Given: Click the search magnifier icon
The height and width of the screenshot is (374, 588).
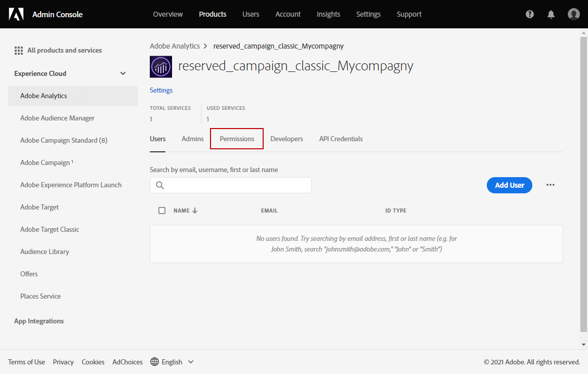Looking at the screenshot, I should click(160, 185).
